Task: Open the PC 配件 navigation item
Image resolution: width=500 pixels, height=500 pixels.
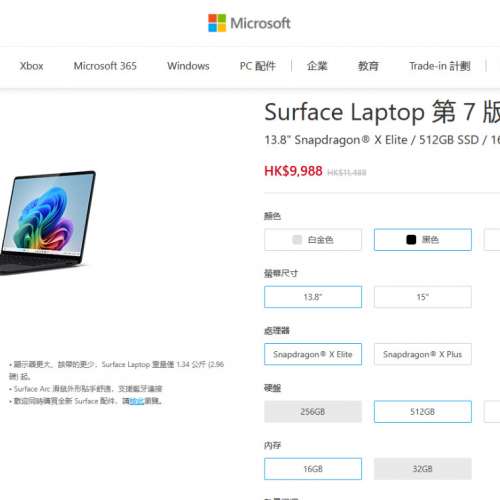Action: click(x=258, y=66)
